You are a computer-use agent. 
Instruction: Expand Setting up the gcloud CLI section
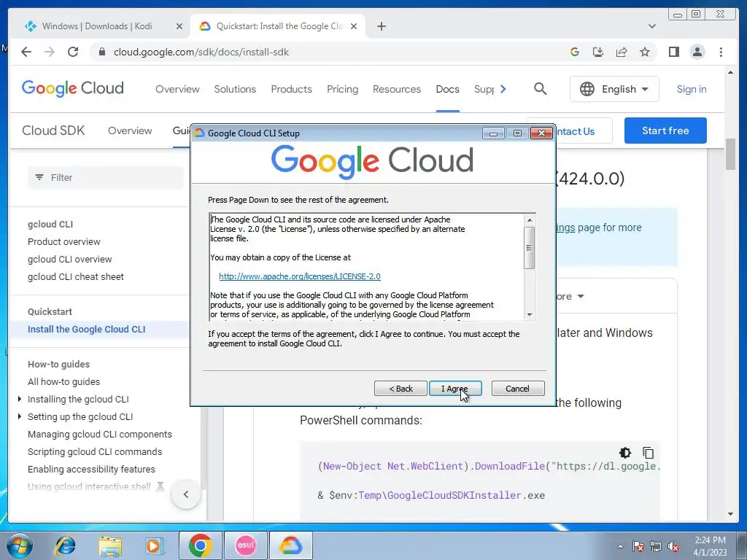tap(20, 416)
